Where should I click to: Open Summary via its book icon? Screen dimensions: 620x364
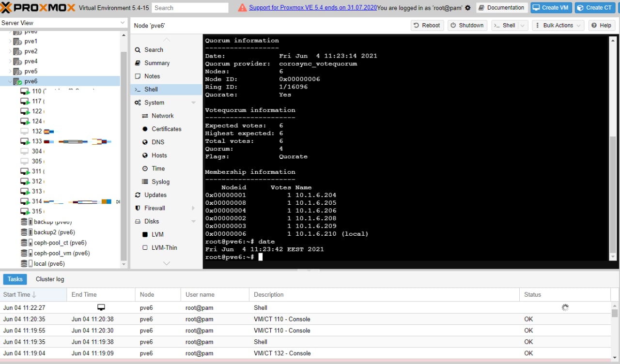point(138,63)
